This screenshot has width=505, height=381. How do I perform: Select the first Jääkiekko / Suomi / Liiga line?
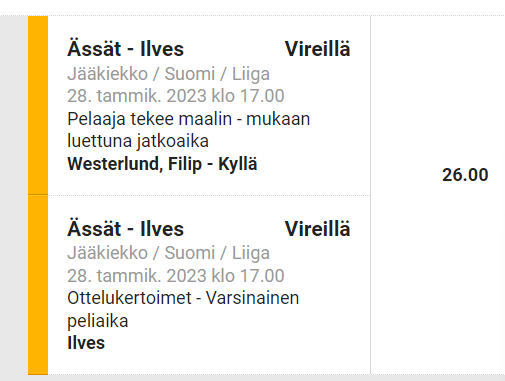coord(168,74)
